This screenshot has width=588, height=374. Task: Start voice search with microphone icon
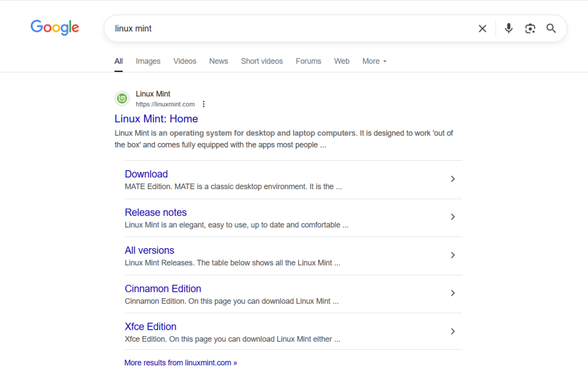coord(508,29)
